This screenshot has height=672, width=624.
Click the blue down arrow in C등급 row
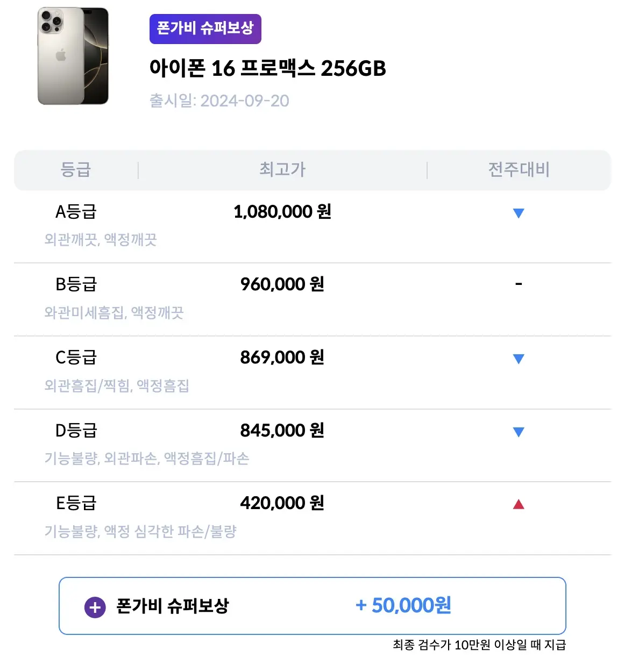(x=519, y=359)
